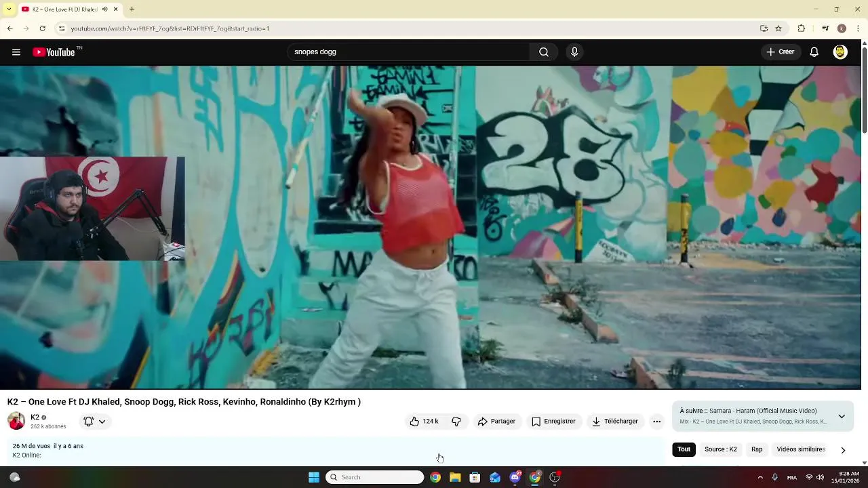This screenshot has width=868, height=488.
Task: Open Chrome three-dot menu
Action: (x=859, y=28)
